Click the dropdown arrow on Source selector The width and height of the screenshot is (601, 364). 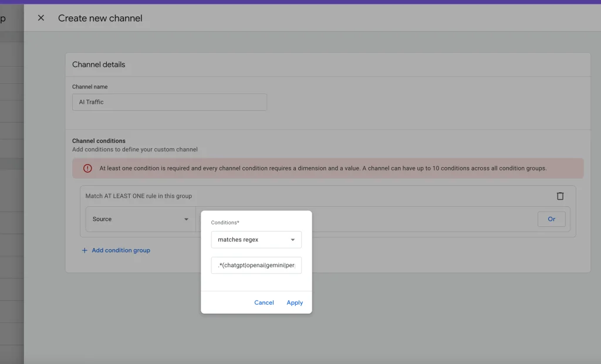[x=185, y=219]
